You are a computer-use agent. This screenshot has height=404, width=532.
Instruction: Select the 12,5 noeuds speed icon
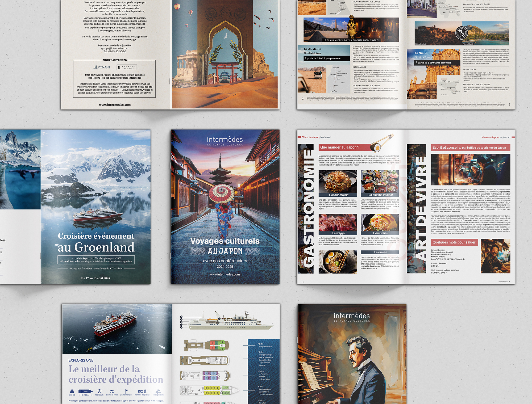coord(99,391)
